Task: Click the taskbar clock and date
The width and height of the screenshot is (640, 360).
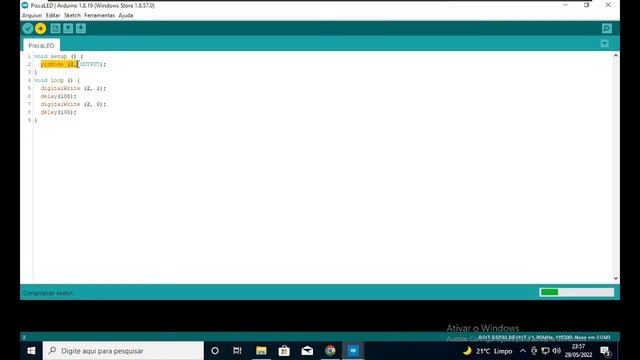Action: click(578, 351)
